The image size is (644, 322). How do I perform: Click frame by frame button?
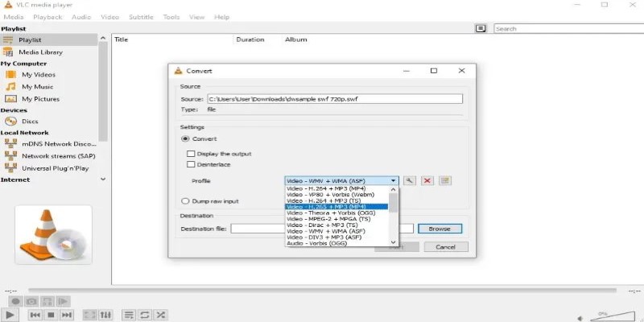point(63,301)
